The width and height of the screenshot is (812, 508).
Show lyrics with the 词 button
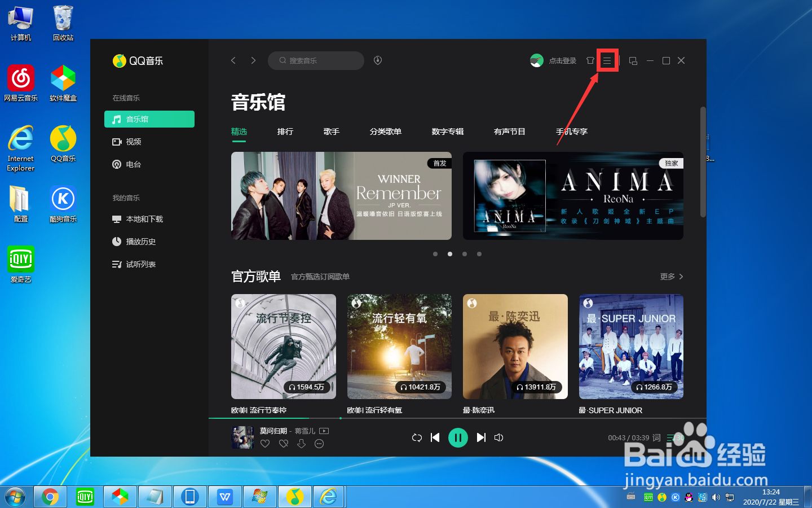(x=656, y=437)
